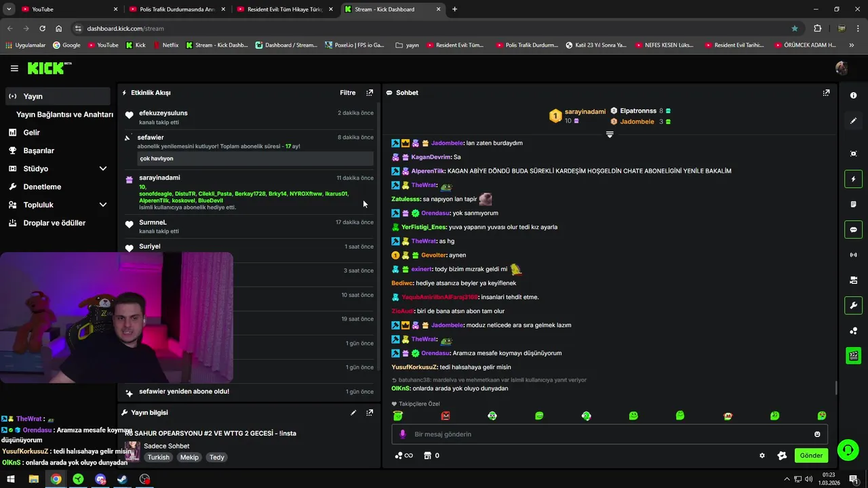The width and height of the screenshot is (868, 488).
Task: Click the info icon in the right sidebar
Action: click(x=853, y=96)
